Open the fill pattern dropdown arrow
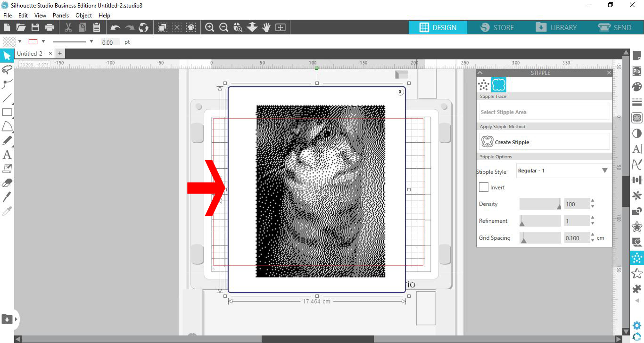Screen dimensions: 644x343 pos(20,41)
